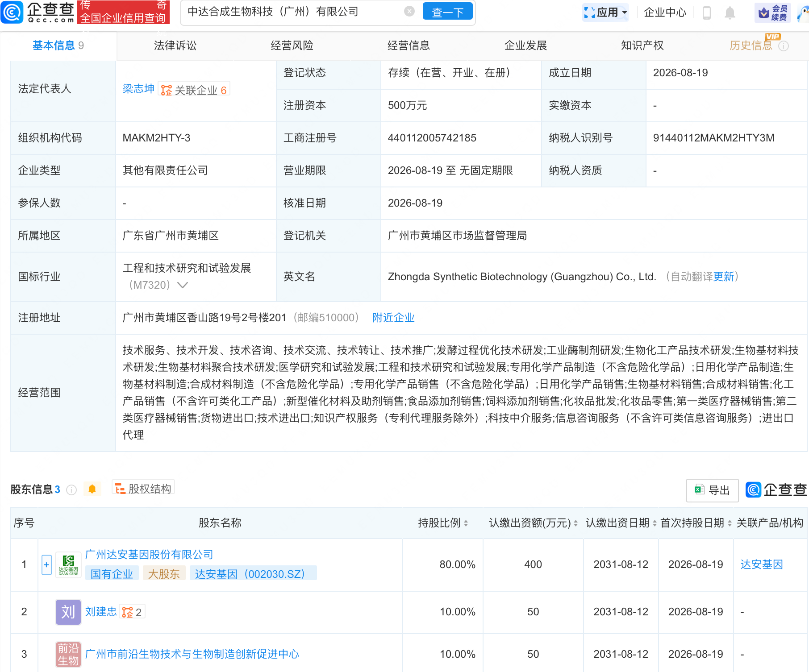Click the 国有企业 tag
This screenshot has width=809, height=672.
click(x=112, y=574)
